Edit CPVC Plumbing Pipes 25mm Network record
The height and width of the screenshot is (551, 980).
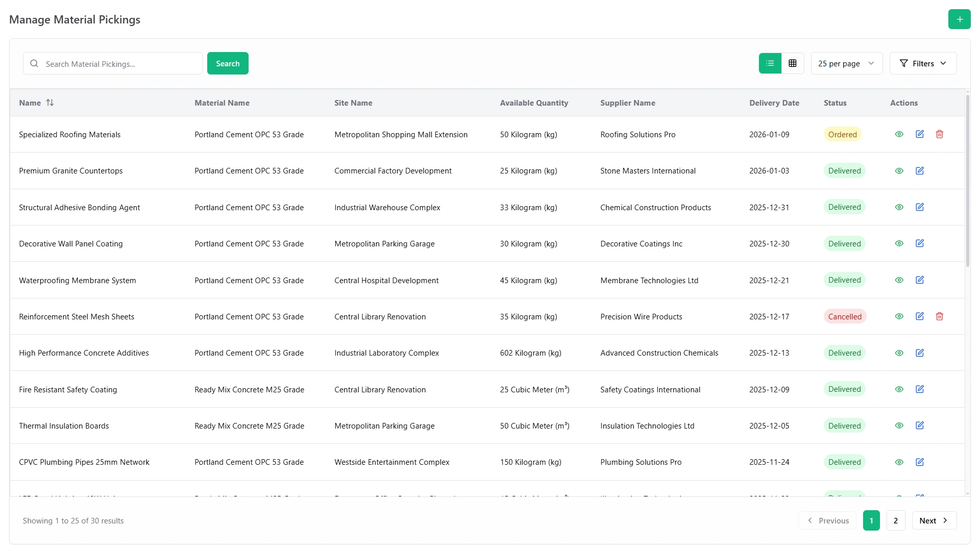[x=919, y=462]
